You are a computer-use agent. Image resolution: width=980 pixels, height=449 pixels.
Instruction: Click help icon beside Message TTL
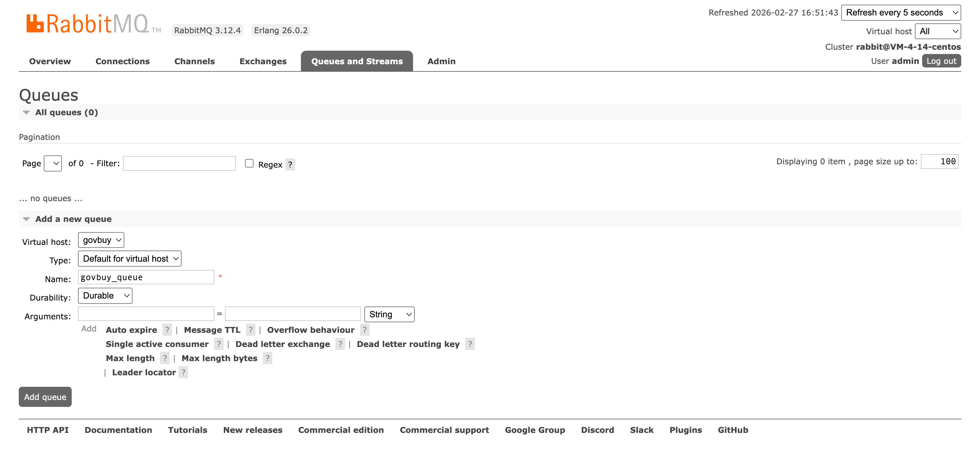coord(250,330)
